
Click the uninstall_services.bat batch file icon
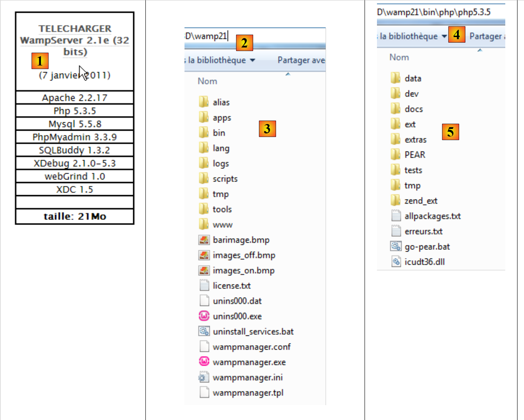coord(204,331)
